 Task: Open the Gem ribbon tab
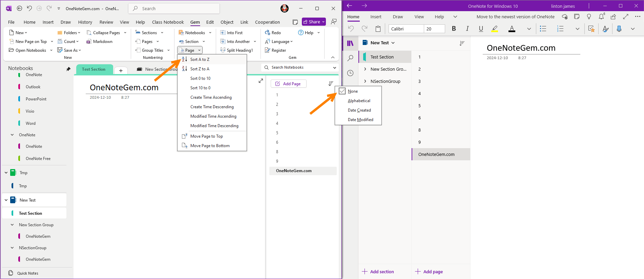click(x=195, y=22)
